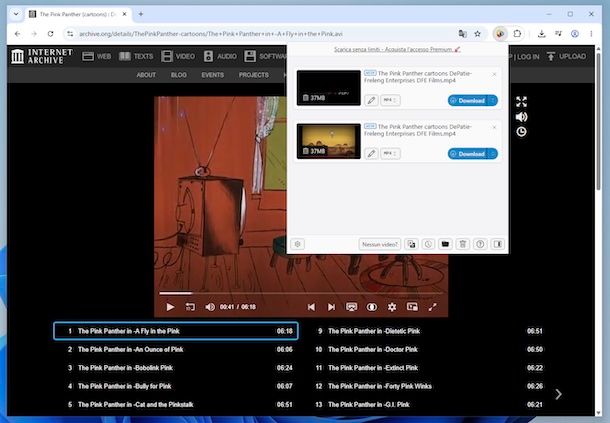
Task: Open the Internet Archive logo home link
Action: (x=42, y=56)
